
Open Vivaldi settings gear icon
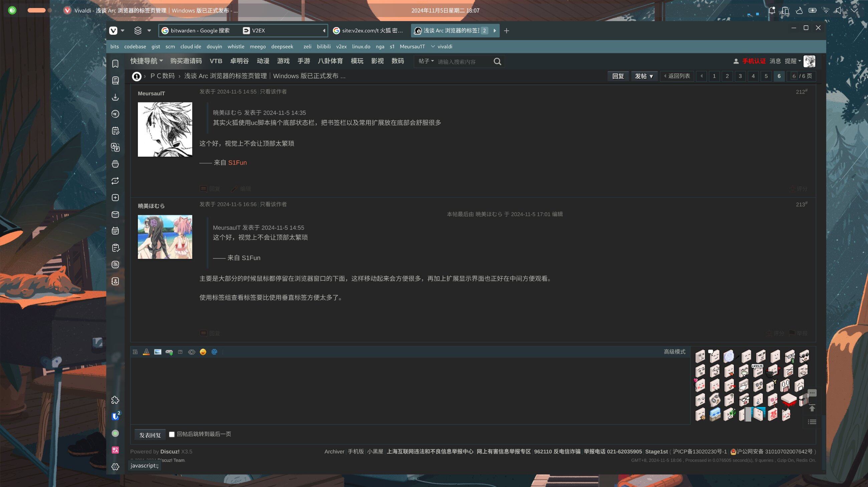click(115, 467)
